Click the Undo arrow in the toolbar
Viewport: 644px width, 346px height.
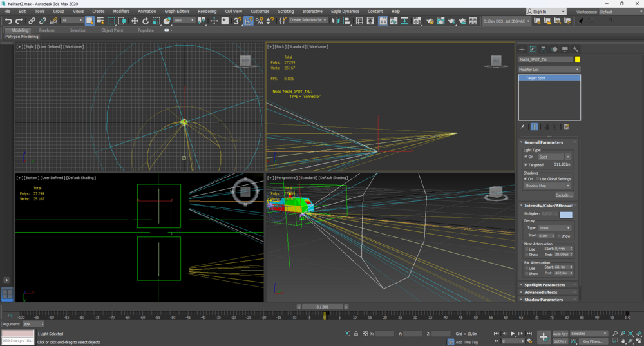[x=8, y=21]
